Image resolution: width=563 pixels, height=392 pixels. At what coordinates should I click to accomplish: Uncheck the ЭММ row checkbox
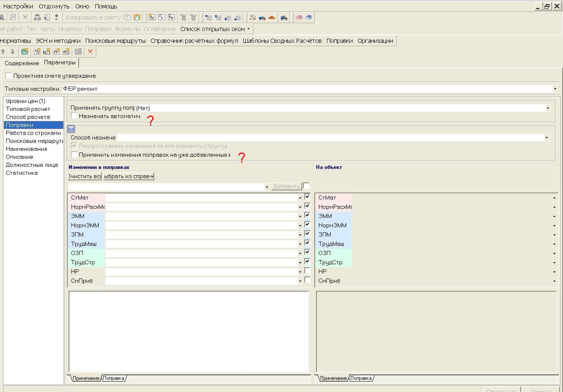[x=307, y=215]
